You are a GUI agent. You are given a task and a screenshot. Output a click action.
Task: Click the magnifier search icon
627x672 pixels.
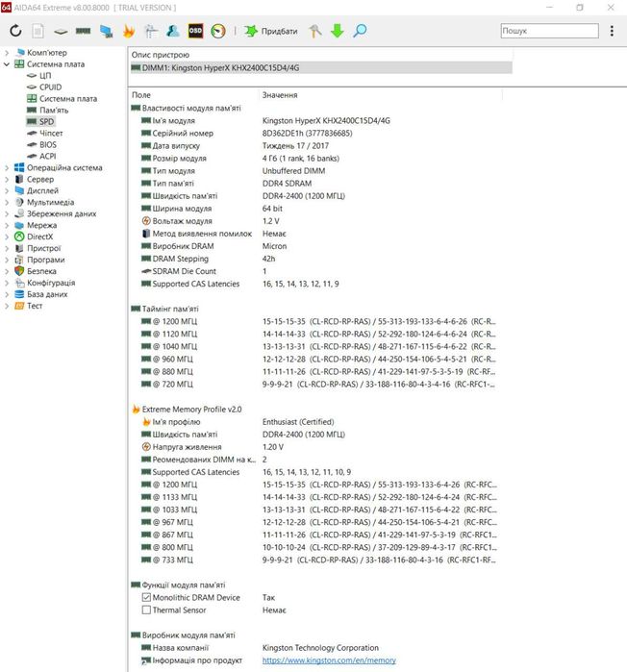click(360, 31)
